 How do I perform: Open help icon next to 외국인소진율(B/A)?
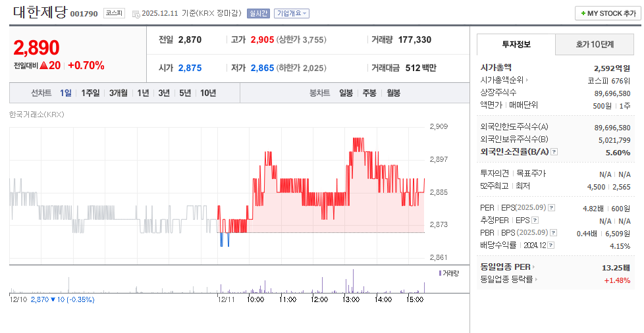(x=554, y=152)
